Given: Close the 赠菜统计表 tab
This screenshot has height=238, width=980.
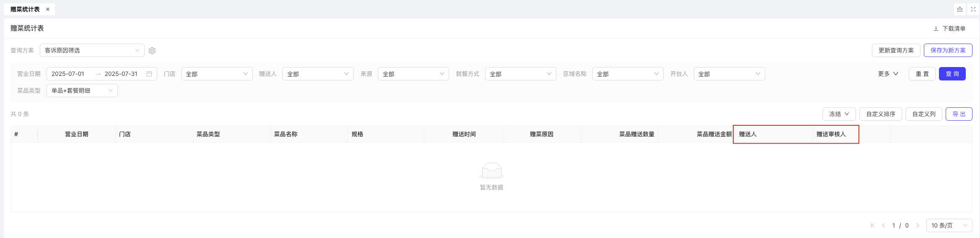Looking at the screenshot, I should [x=48, y=9].
